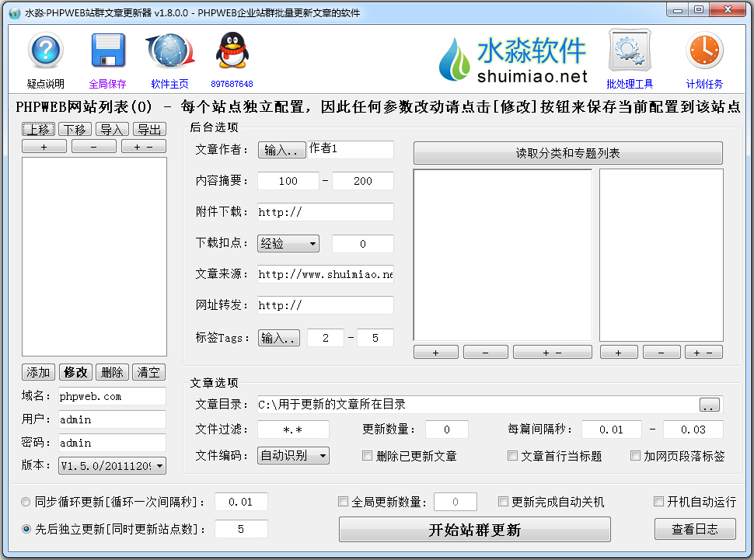The image size is (754, 560).
Task: Open the 软件主页 globe icon
Action: pyautogui.click(x=169, y=50)
